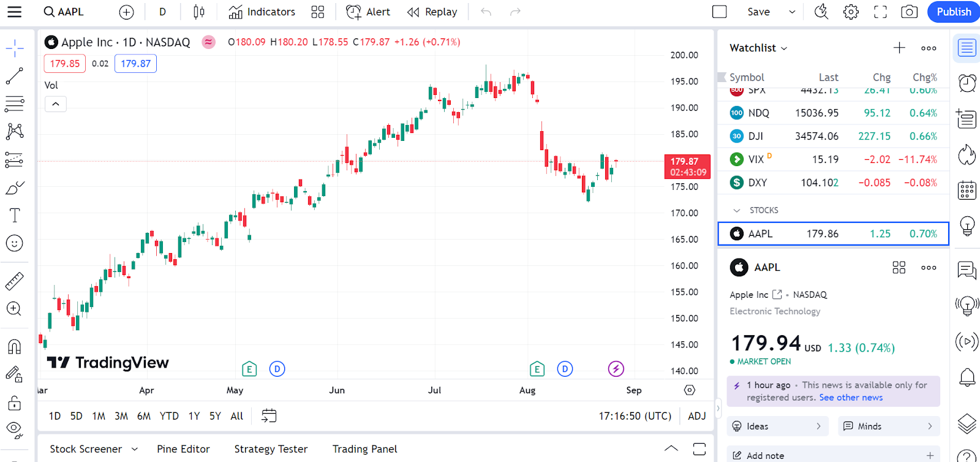This screenshot has height=462, width=980.
Task: Activate the zoom in tool
Action: [15, 309]
